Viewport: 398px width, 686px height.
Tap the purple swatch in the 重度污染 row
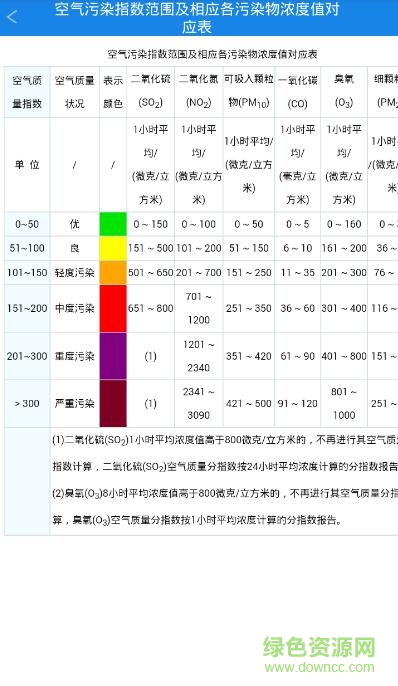click(113, 356)
